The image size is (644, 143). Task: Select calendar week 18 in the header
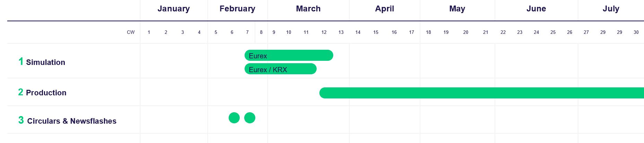tap(429, 32)
